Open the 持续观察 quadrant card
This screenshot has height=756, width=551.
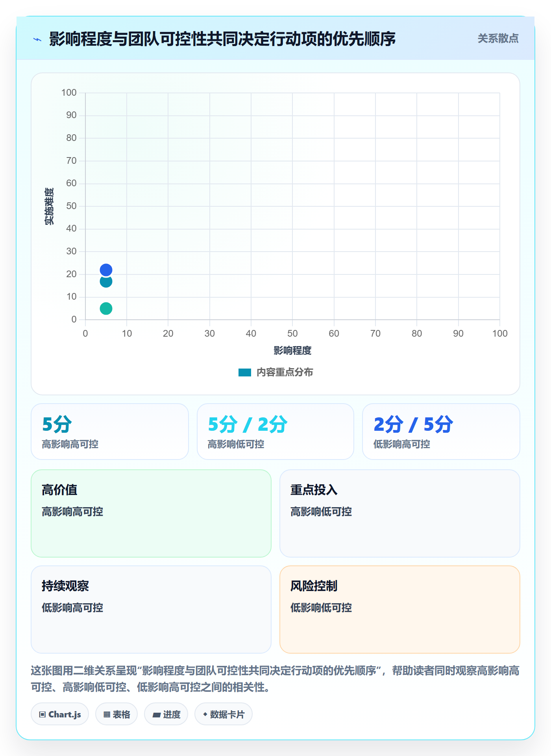[151, 610]
